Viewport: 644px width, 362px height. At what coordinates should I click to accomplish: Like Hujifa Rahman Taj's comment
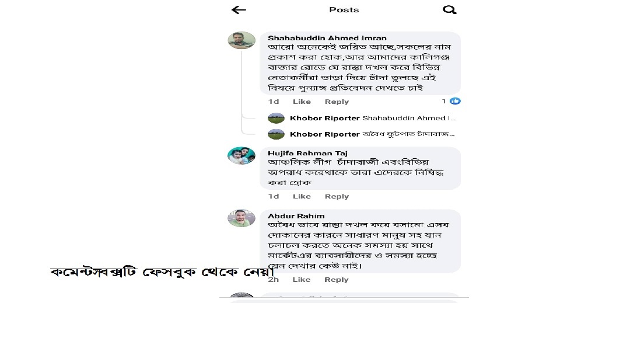pyautogui.click(x=302, y=196)
